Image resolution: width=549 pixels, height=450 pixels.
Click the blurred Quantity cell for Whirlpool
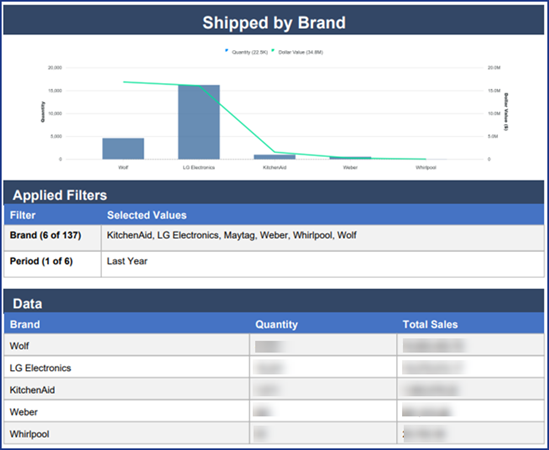(323, 433)
